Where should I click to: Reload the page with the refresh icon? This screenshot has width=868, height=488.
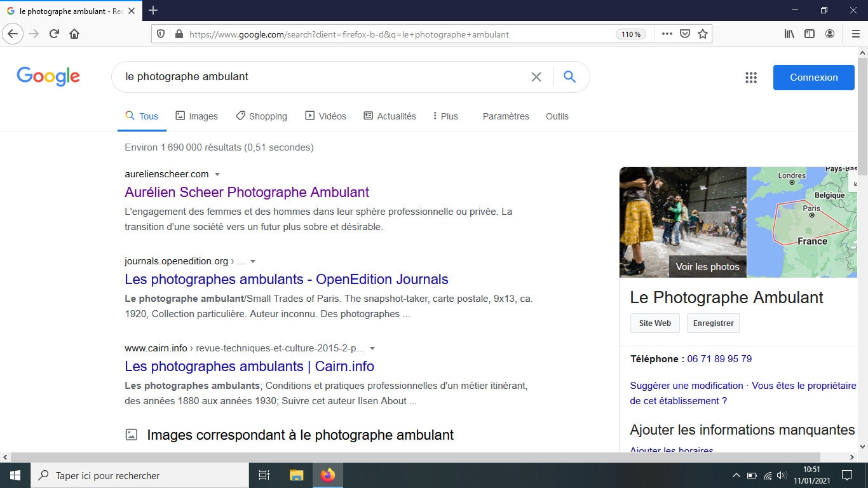54,34
